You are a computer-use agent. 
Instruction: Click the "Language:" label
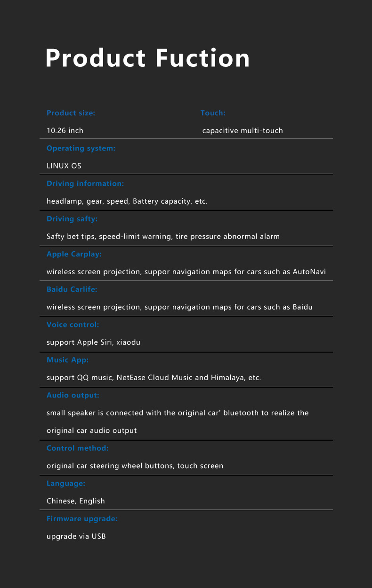[x=66, y=483]
